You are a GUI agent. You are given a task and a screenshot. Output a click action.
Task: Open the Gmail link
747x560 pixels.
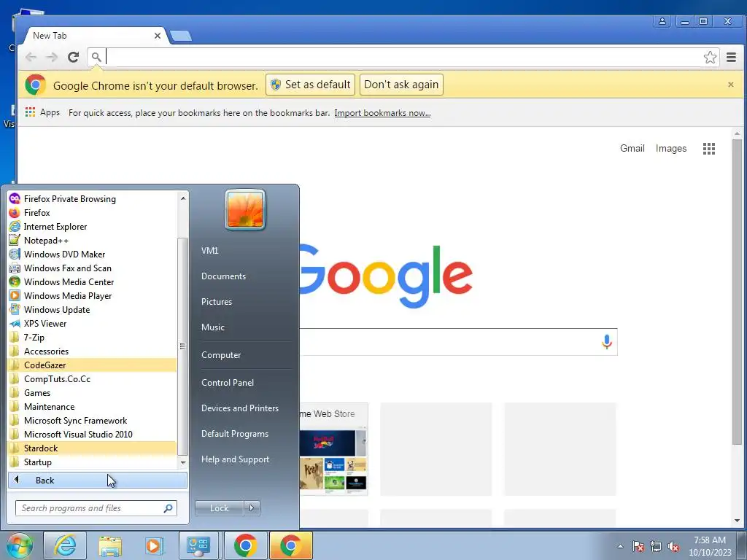[632, 148]
